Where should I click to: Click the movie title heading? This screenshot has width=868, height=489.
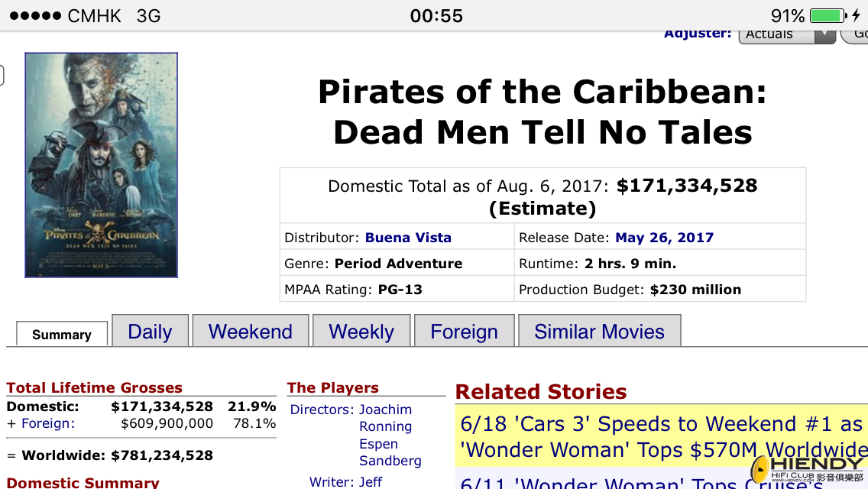542,112
